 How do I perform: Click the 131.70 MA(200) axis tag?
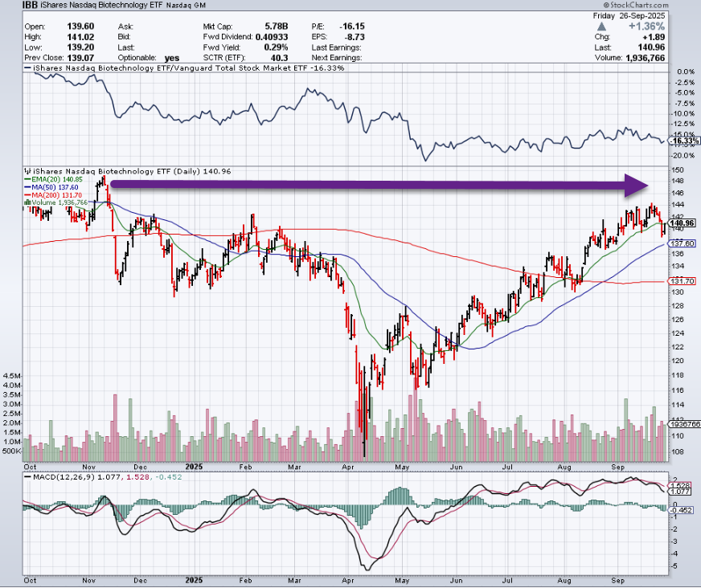pyautogui.click(x=683, y=280)
